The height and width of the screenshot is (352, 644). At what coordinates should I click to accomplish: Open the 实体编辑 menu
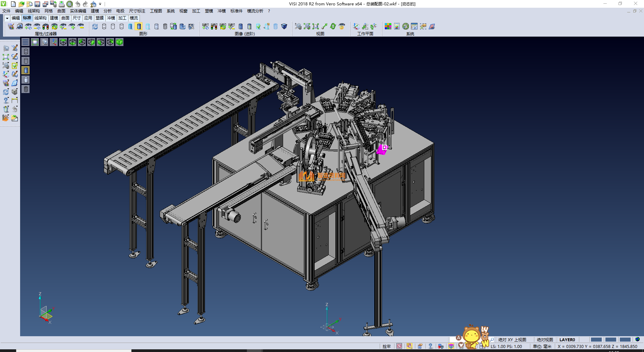[x=78, y=11]
